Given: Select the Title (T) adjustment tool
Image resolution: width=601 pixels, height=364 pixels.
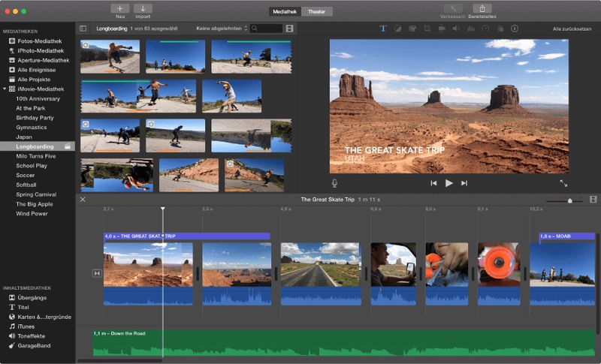Looking at the screenshot, I should (x=383, y=29).
